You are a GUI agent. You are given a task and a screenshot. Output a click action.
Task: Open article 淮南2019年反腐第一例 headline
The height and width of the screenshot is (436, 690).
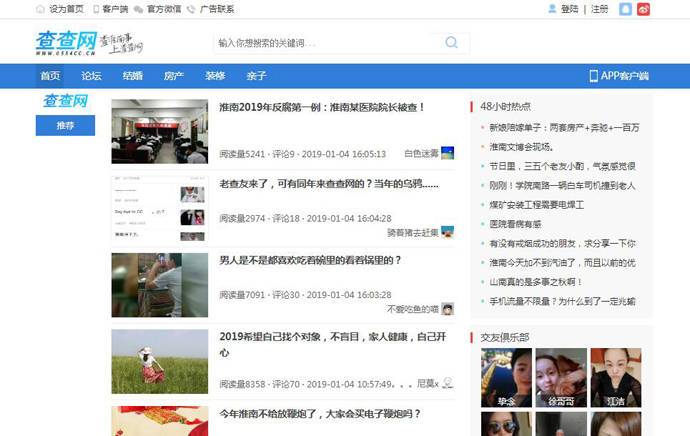(x=322, y=107)
